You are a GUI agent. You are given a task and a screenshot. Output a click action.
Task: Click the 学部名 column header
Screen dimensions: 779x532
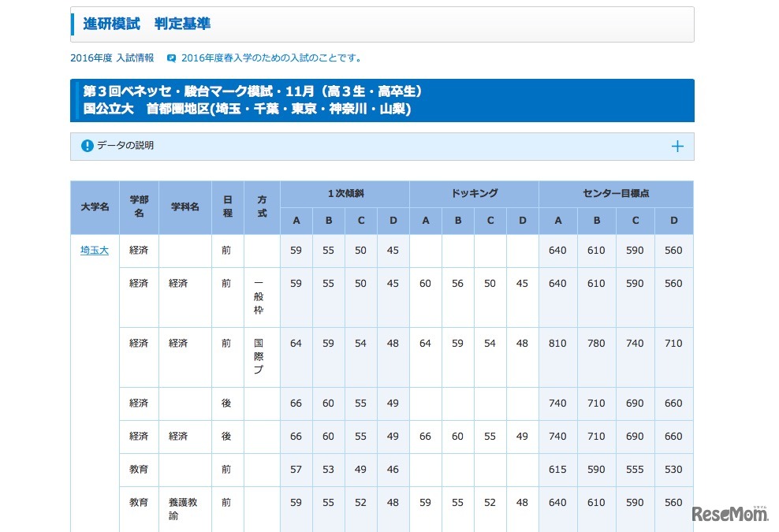coord(138,206)
